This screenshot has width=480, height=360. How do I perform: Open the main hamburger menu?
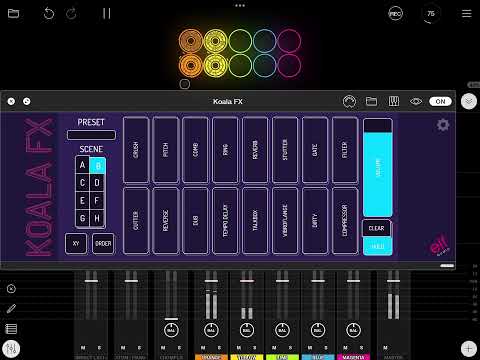(x=467, y=14)
